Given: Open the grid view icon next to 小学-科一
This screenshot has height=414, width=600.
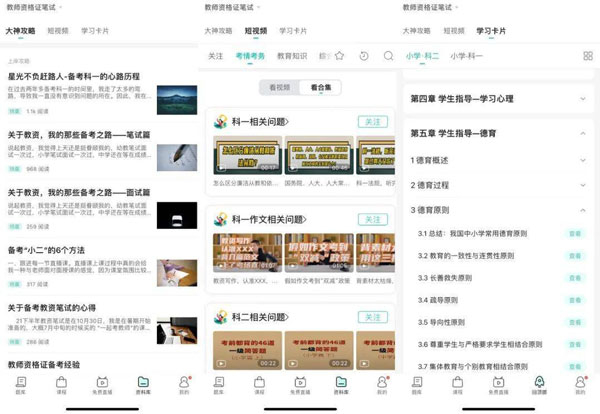Looking at the screenshot, I should [588, 56].
